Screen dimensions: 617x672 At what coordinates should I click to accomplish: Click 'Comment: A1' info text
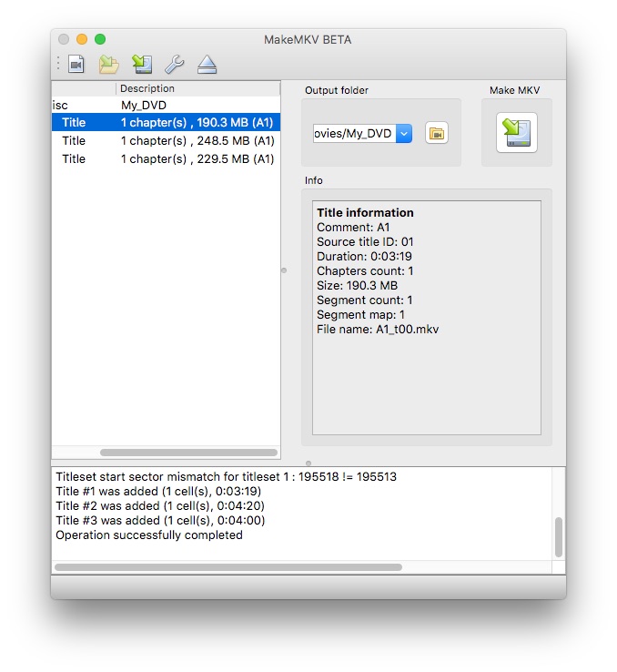(x=353, y=227)
